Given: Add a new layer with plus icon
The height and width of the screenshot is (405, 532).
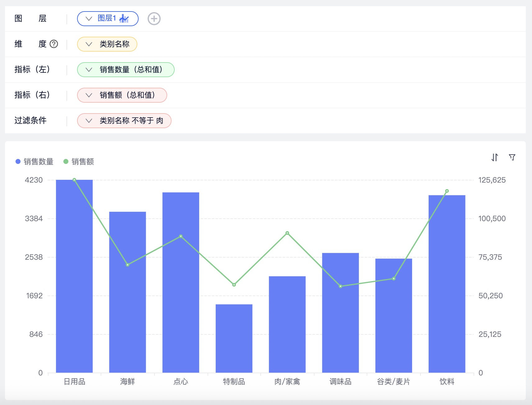Looking at the screenshot, I should pos(154,19).
